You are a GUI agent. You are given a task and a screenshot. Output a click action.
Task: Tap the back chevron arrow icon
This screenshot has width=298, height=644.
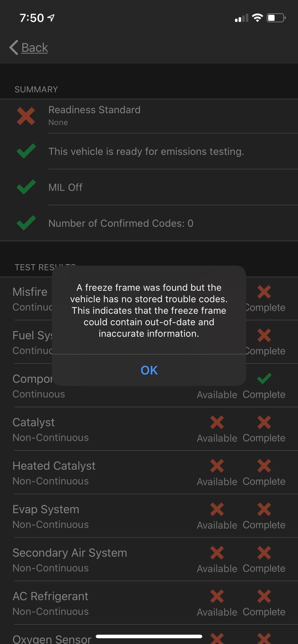coord(14,47)
